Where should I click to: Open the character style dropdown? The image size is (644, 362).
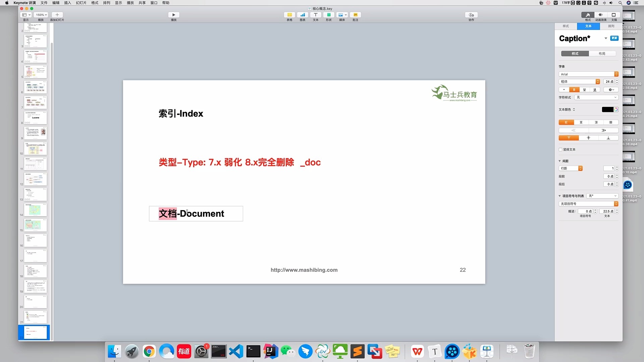coord(596,97)
